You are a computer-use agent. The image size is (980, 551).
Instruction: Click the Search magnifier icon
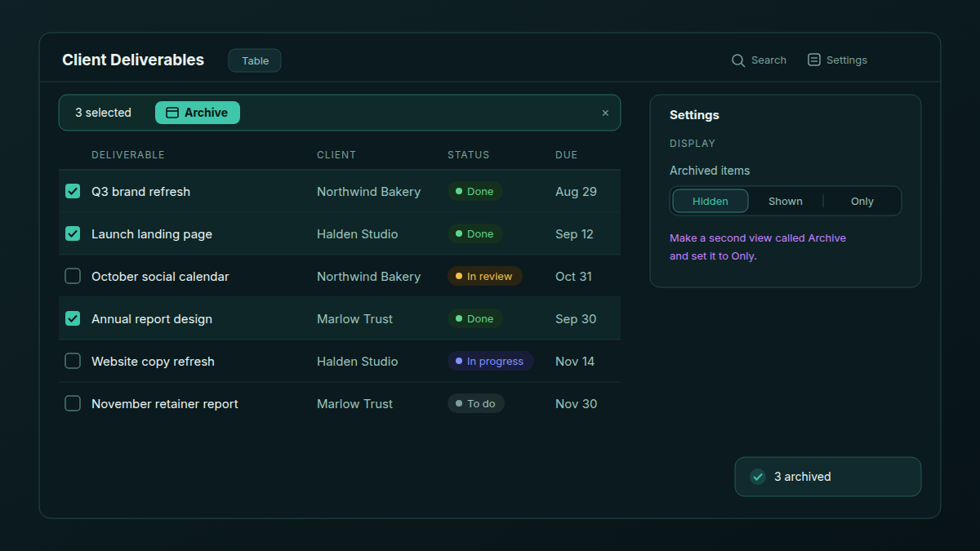point(738,60)
